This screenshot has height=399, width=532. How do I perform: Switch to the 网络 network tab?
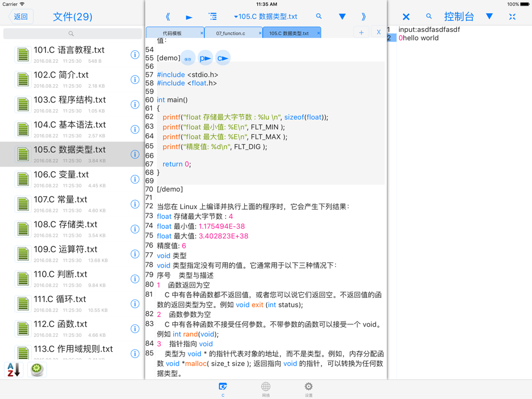(265, 389)
